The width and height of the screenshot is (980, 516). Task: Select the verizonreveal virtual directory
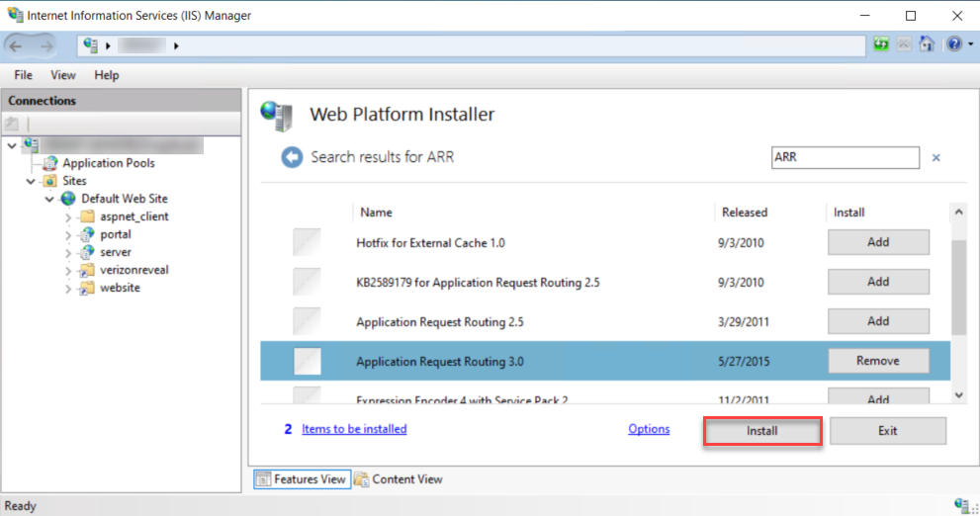click(134, 270)
